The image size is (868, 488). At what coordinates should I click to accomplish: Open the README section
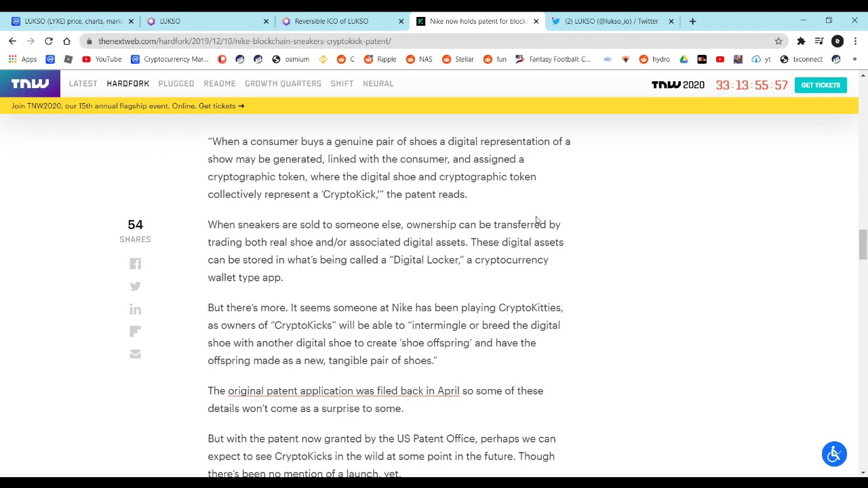(x=220, y=83)
